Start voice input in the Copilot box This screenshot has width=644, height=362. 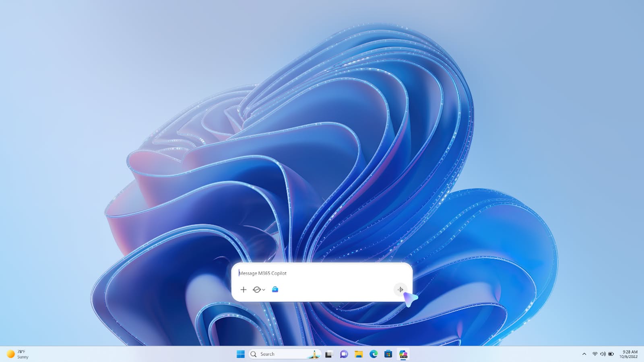point(401,290)
